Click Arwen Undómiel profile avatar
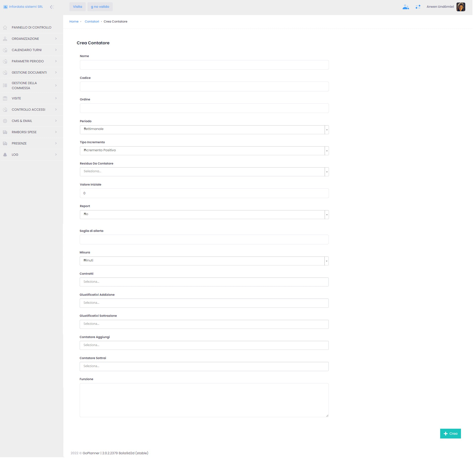Viewport: 476px width, 459px height. [x=460, y=7]
